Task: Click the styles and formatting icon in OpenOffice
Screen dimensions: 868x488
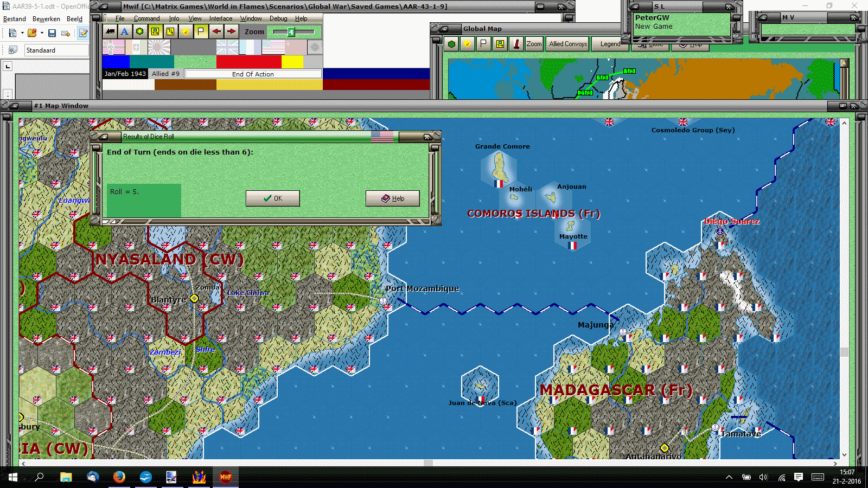Action: coord(12,50)
